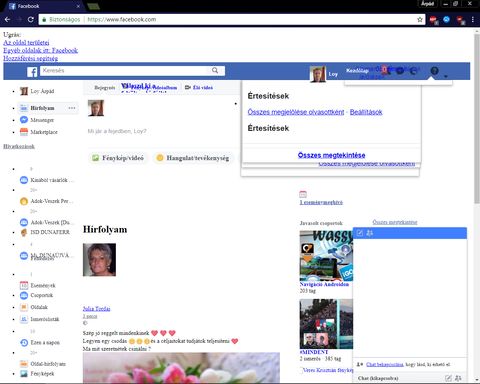Open the Kínából vásárlók group

47,180
